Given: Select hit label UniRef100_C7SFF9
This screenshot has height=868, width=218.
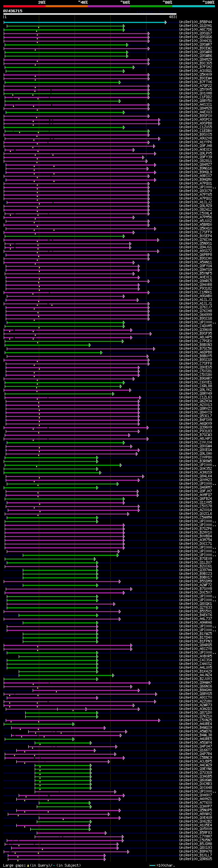Looking at the screenshot, I should [x=196, y=232].
